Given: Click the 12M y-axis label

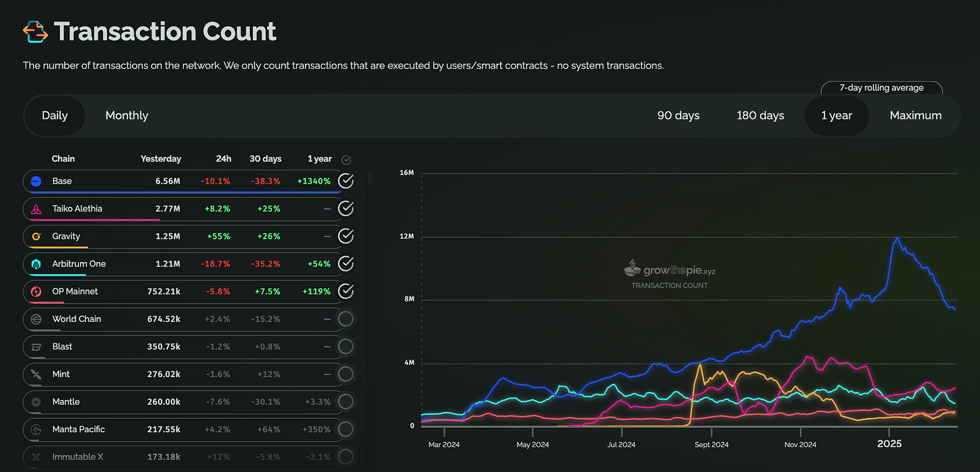Looking at the screenshot, I should [x=407, y=237].
